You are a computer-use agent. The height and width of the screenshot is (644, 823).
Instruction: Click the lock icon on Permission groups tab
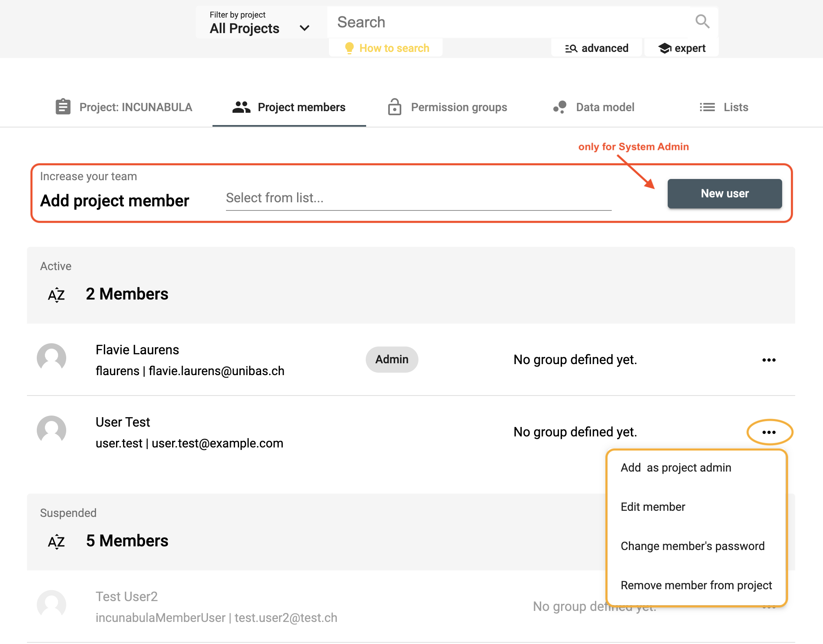pyautogui.click(x=394, y=107)
